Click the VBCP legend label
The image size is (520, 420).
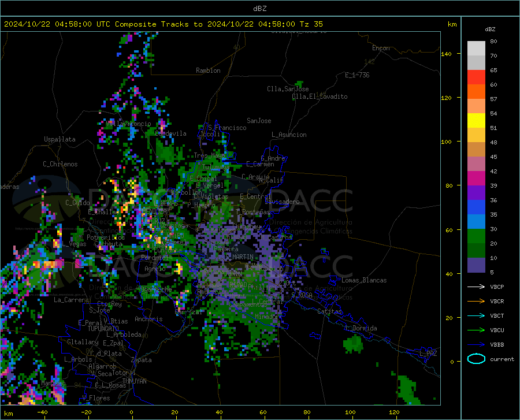pos(497,287)
